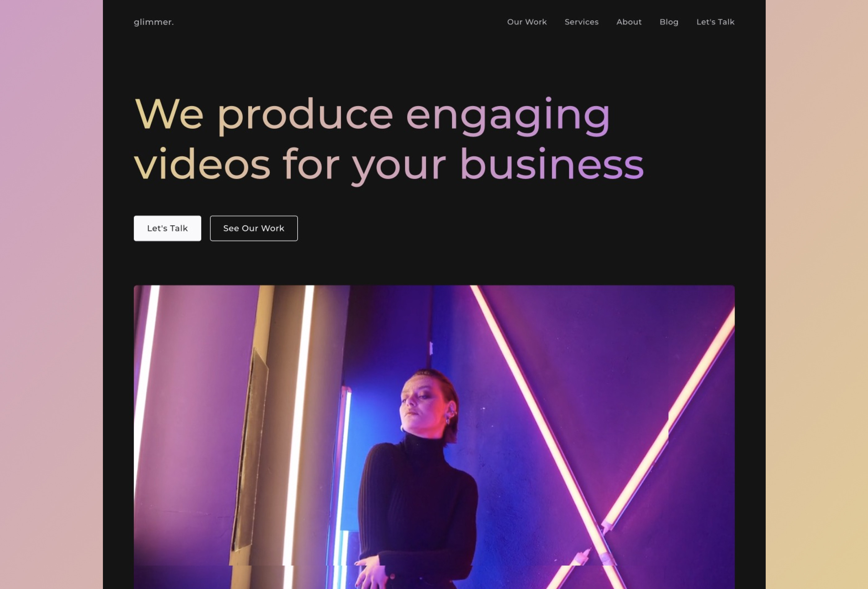Go to the Services page
This screenshot has height=589, width=868.
click(x=581, y=22)
